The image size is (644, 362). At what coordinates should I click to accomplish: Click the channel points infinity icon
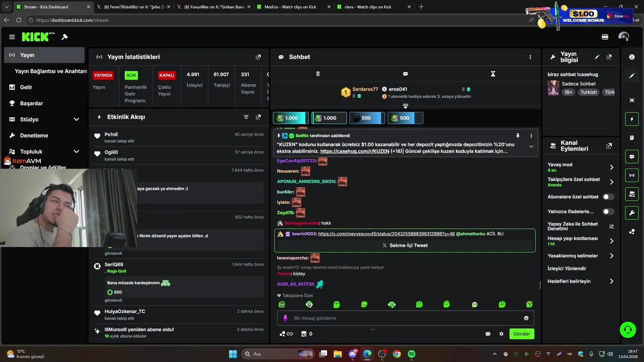pyautogui.click(x=286, y=334)
